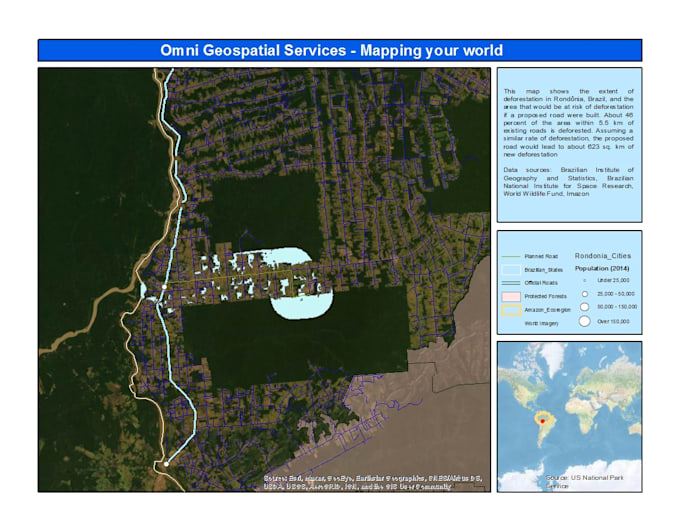Click the Population (2014) legend subheading

[x=602, y=268]
